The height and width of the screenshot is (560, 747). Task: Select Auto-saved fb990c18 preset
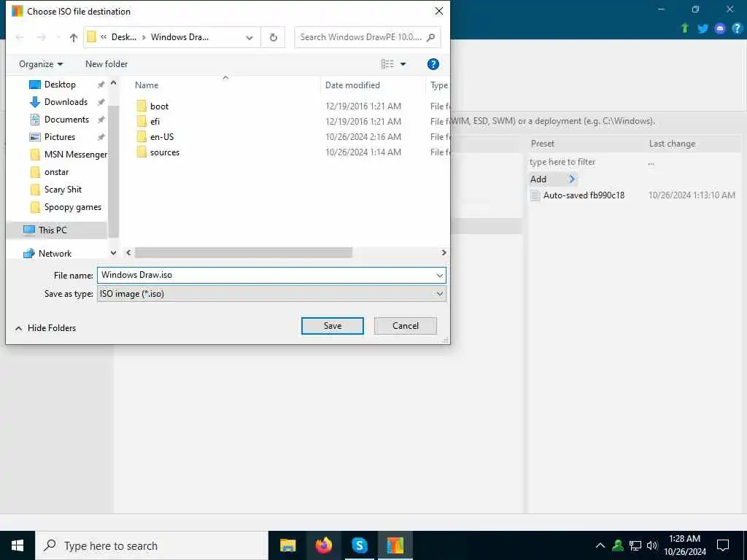tap(584, 195)
